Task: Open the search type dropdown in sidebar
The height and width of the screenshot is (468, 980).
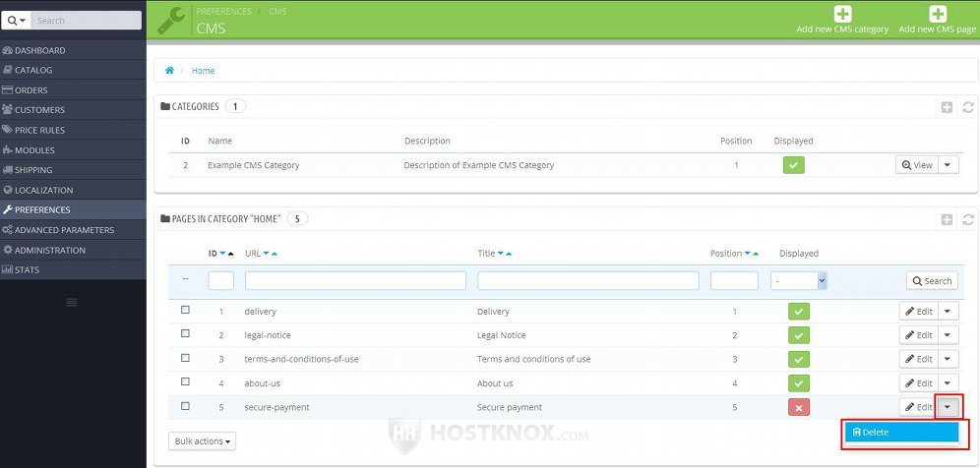Action: coord(17,21)
